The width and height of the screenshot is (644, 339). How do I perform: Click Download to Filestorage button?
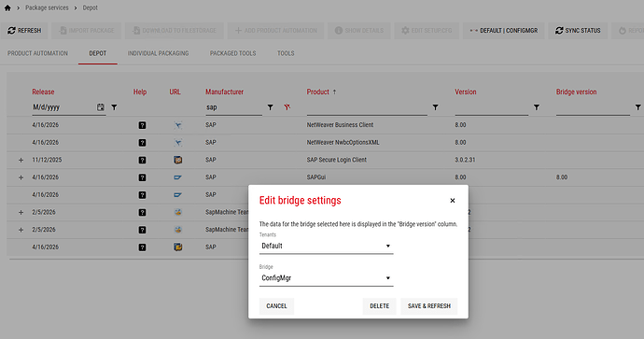pos(175,31)
